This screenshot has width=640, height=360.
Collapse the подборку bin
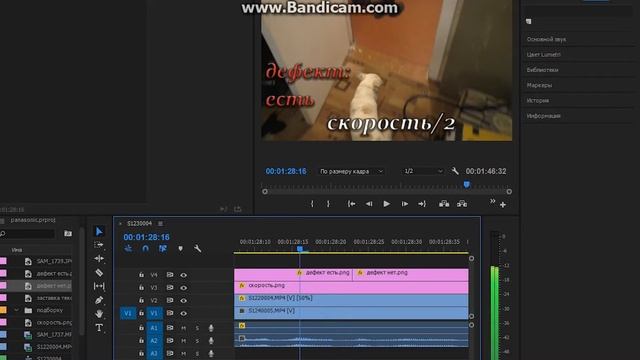point(16,310)
